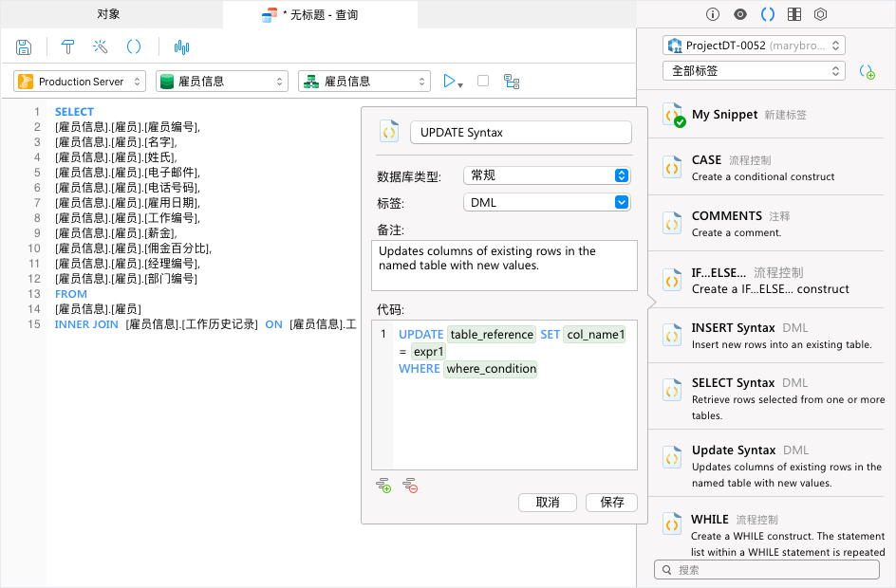The image size is (896, 588).
Task: Click the SELECT keyword on line 1
Action: pyautogui.click(x=74, y=112)
